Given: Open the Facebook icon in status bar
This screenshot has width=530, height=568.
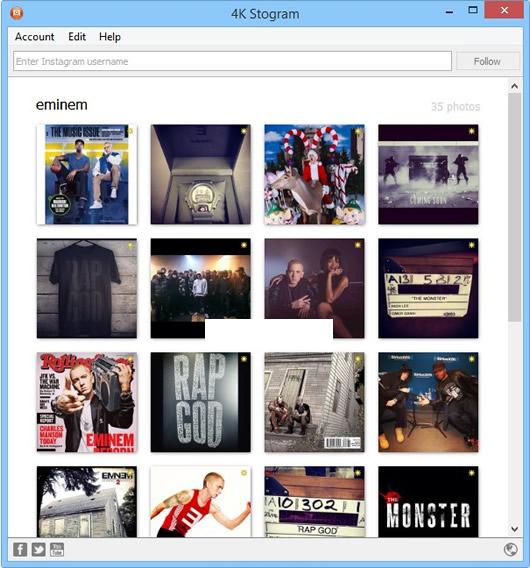Looking at the screenshot, I should pyautogui.click(x=20, y=550).
